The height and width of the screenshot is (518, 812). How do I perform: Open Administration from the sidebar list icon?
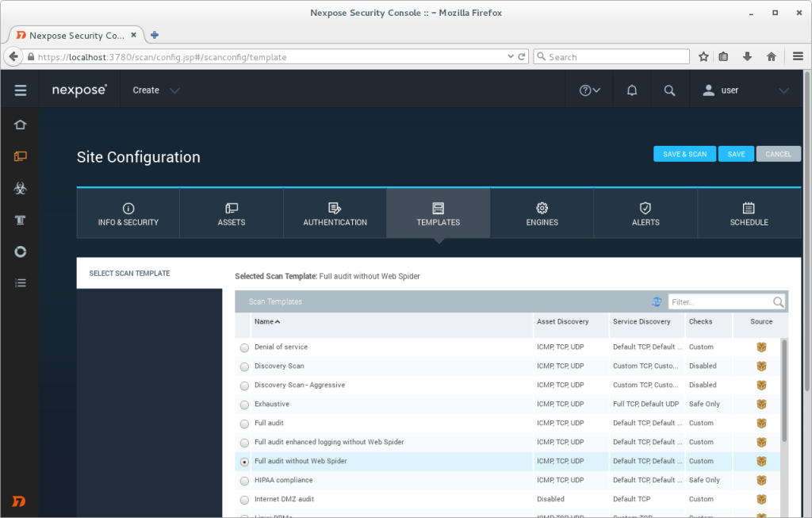[20, 283]
